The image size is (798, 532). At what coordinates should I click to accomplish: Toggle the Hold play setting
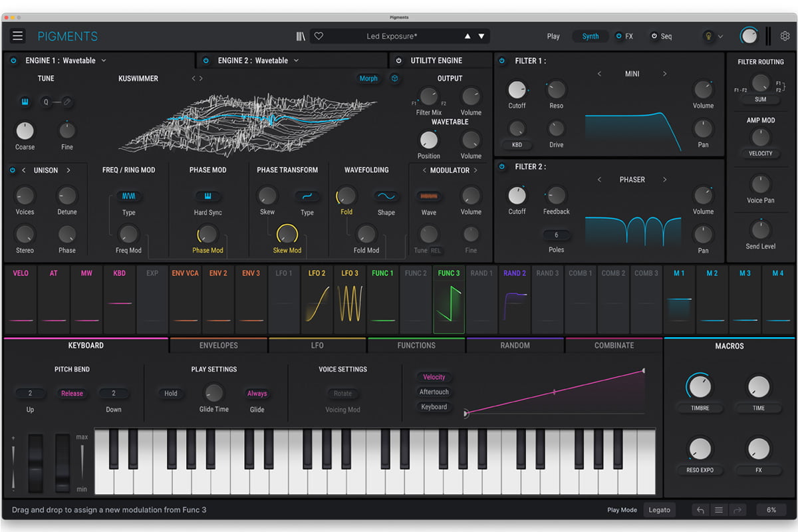click(x=171, y=393)
